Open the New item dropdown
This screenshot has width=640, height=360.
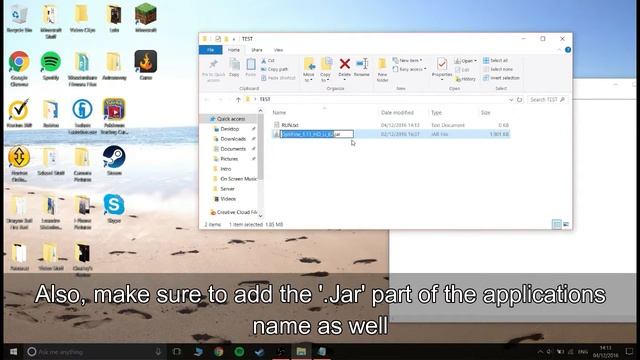pyautogui.click(x=407, y=60)
